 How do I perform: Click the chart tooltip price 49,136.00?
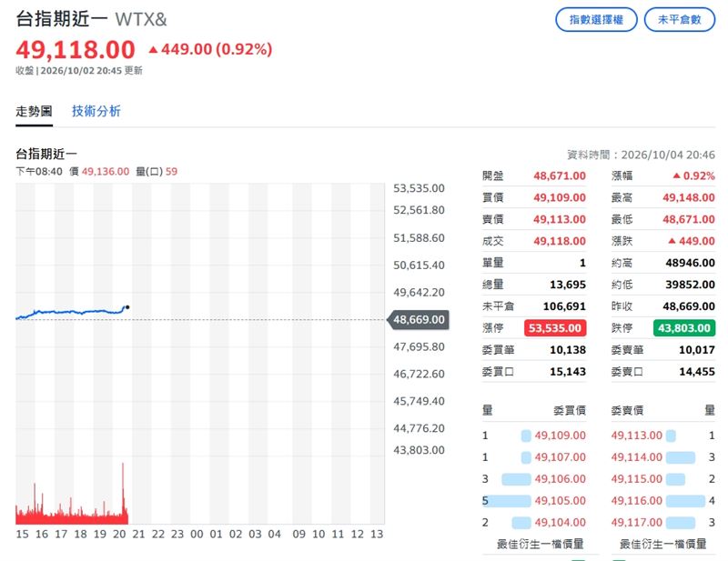(106, 172)
